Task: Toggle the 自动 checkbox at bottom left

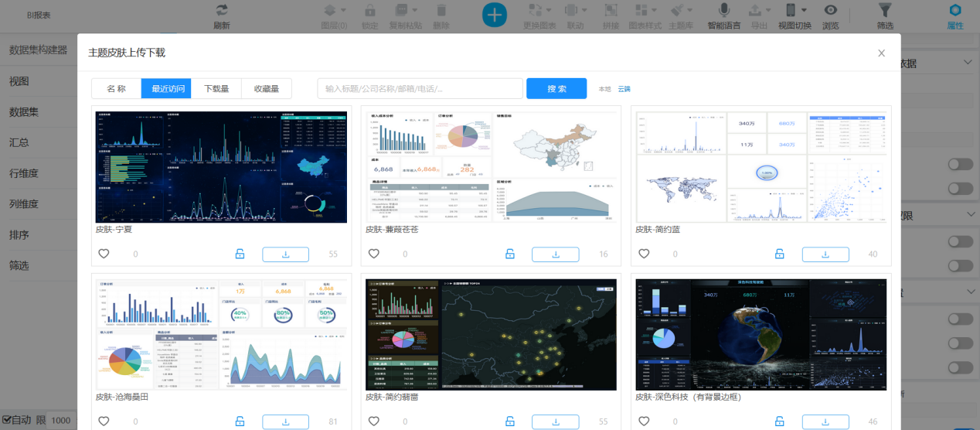Action: (x=6, y=420)
